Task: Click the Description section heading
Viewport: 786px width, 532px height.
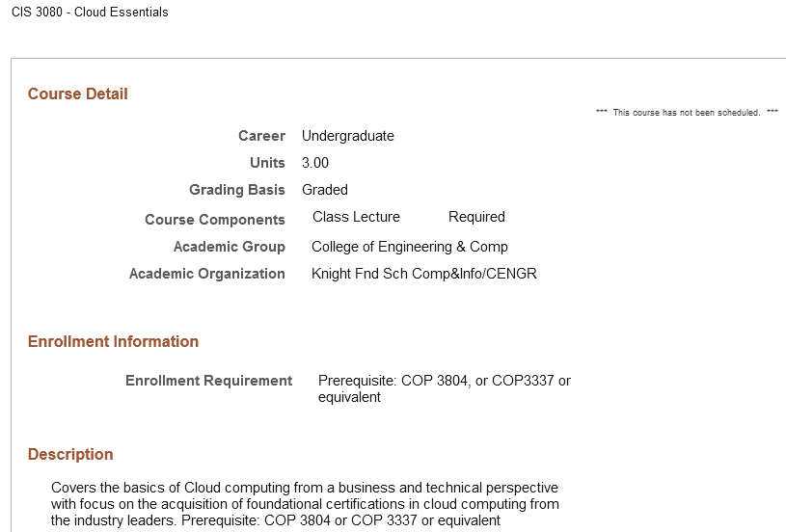Action: click(70, 455)
